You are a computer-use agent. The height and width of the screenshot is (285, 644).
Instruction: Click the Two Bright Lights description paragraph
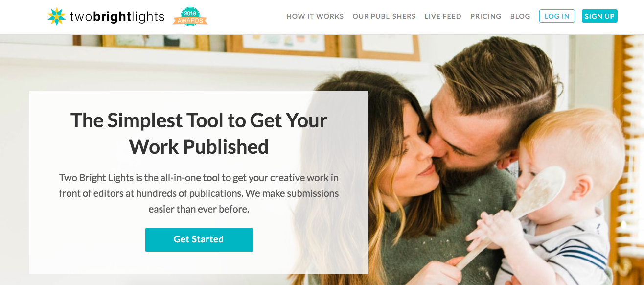pyautogui.click(x=199, y=193)
